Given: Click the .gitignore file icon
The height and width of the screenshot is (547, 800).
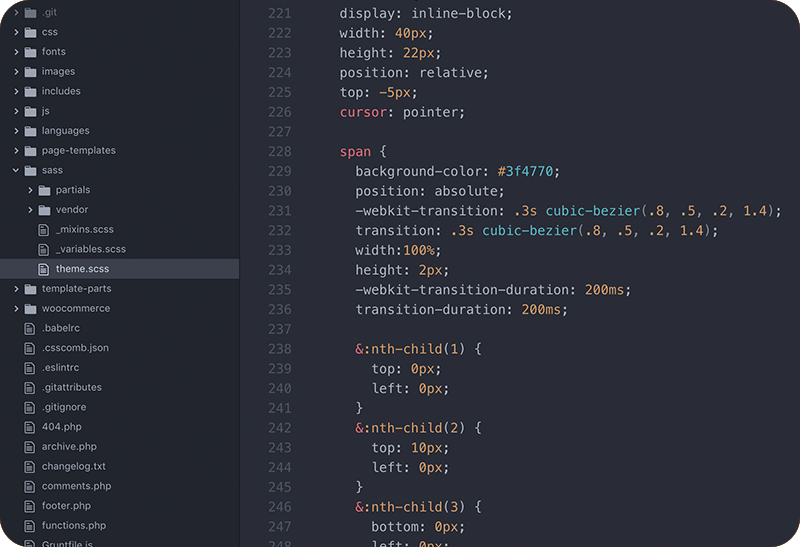Looking at the screenshot, I should pyautogui.click(x=30, y=407).
